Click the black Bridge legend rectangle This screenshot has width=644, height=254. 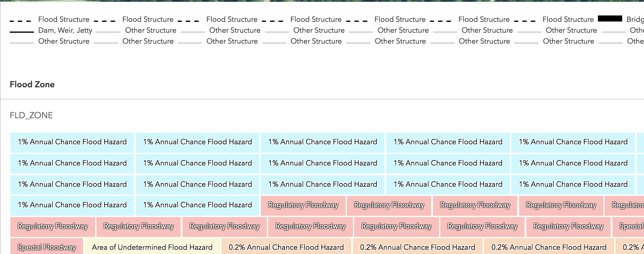(x=610, y=19)
